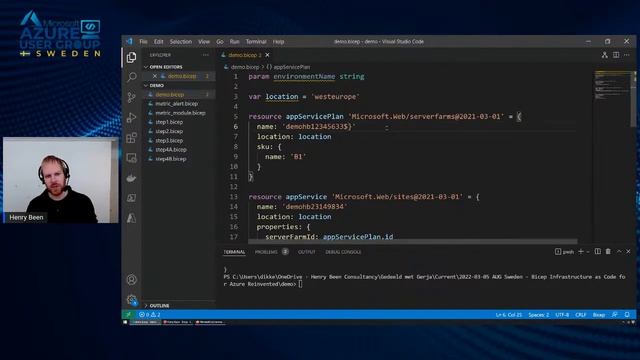This screenshot has height=360, width=640.
Task: Open the Search view in activity bar
Action: (x=131, y=77)
